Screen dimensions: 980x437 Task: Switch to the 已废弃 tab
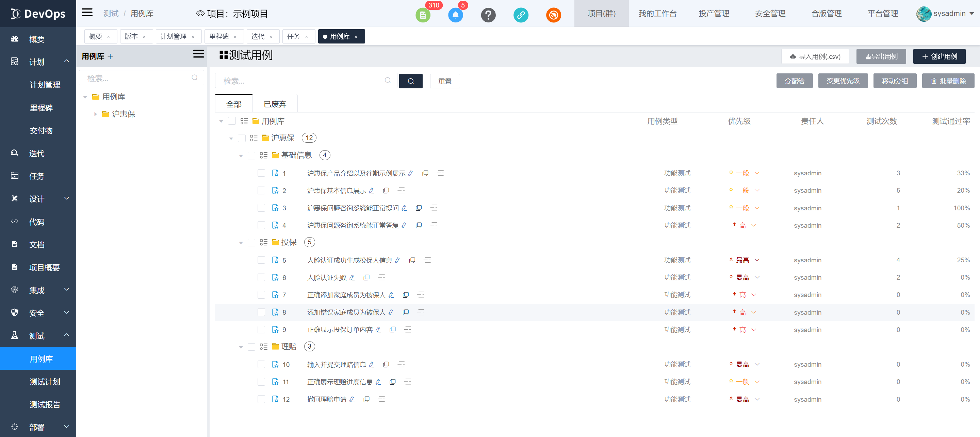tap(275, 104)
